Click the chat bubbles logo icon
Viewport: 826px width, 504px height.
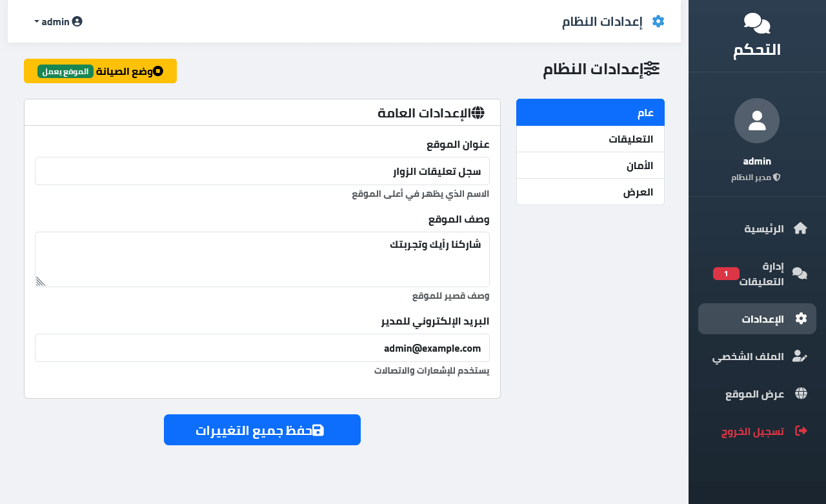[757, 23]
